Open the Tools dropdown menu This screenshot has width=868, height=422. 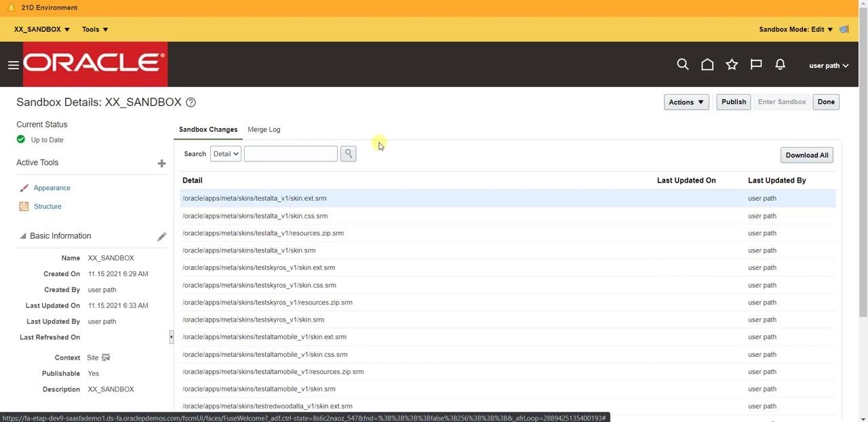(95, 29)
